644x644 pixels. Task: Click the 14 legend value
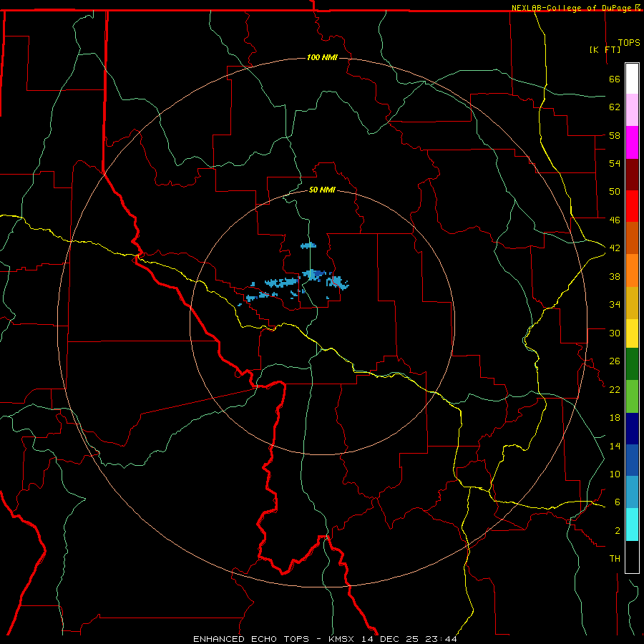615,446
